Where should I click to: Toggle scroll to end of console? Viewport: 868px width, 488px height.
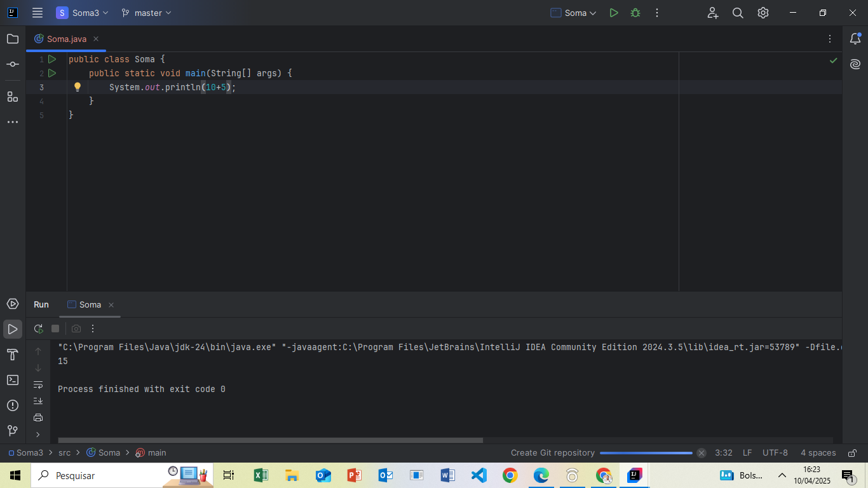tap(38, 401)
